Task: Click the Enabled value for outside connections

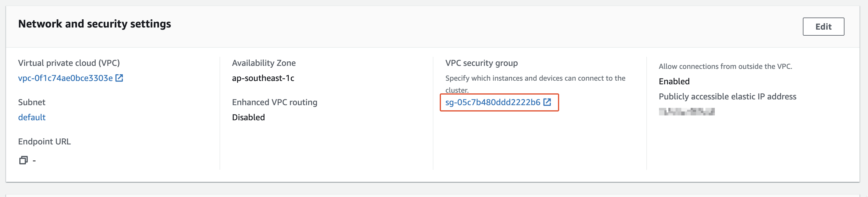Action: pyautogui.click(x=674, y=81)
